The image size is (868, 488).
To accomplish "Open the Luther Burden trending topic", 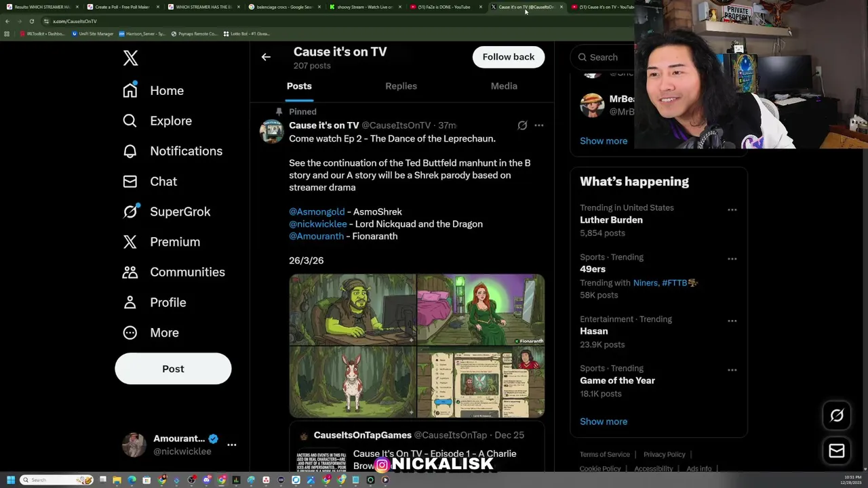I will (x=611, y=220).
